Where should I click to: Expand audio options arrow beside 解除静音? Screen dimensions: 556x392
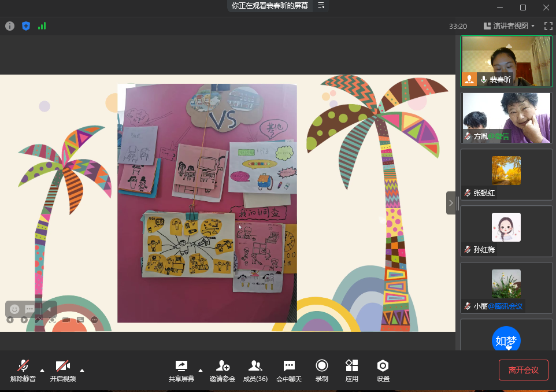click(42, 370)
